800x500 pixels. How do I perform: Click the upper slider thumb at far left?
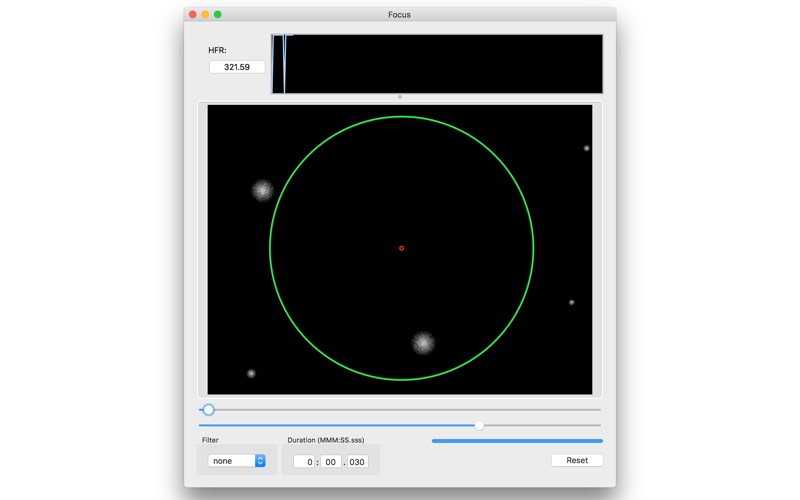(x=208, y=410)
